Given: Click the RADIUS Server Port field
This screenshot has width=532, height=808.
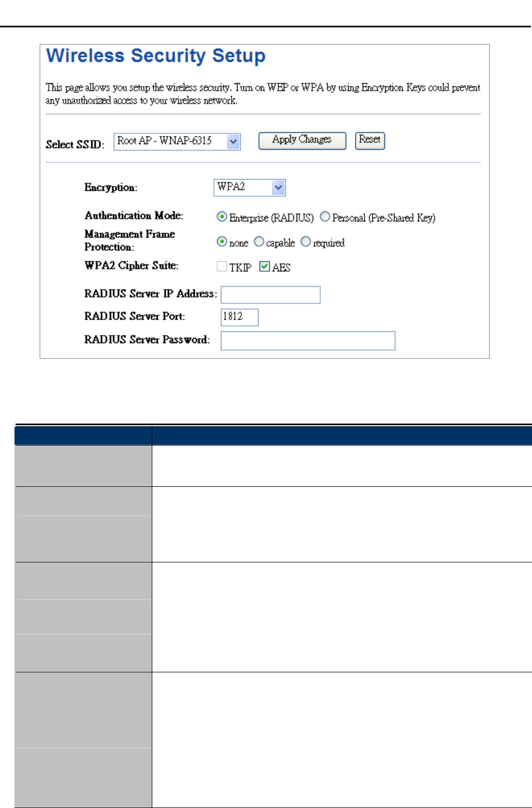Looking at the screenshot, I should (240, 317).
